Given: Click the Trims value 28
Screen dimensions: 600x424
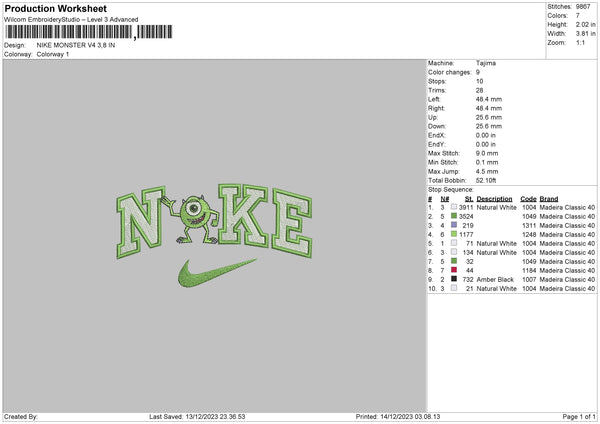Looking at the screenshot, I should pyautogui.click(x=479, y=90).
